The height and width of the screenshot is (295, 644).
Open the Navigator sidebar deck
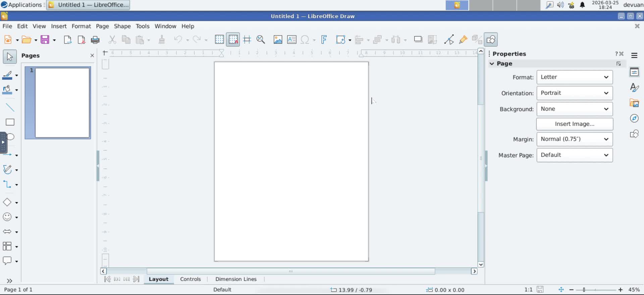point(634,118)
